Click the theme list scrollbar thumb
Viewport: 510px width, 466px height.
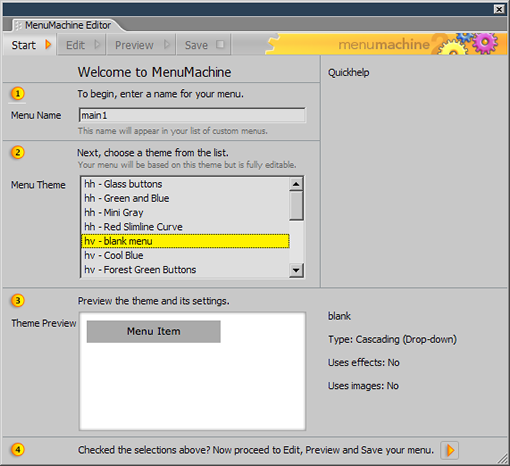coord(296,205)
